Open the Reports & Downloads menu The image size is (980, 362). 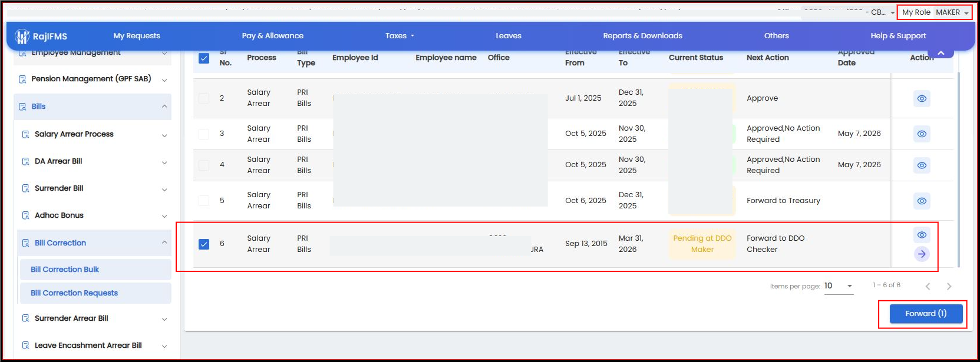point(642,36)
